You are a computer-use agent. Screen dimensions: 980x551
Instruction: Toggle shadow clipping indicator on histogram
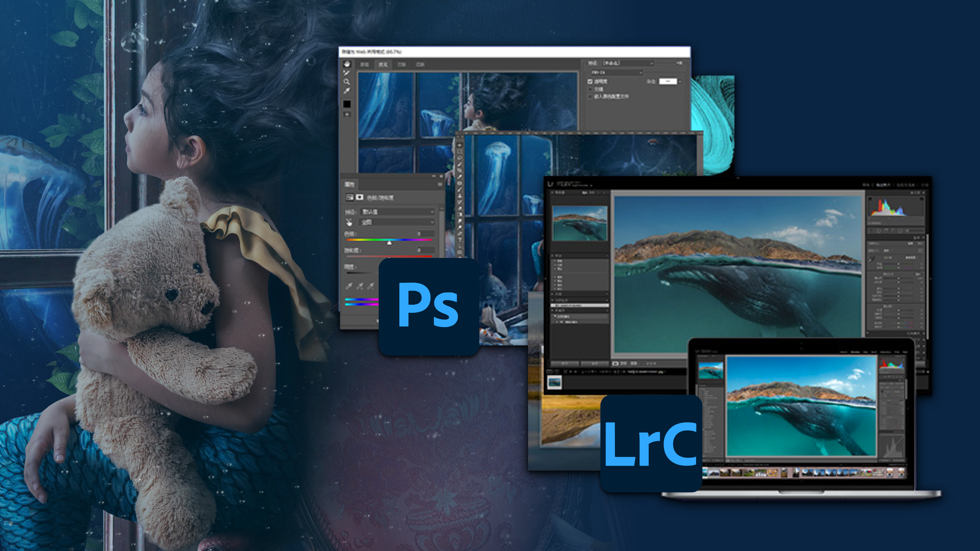coord(870,199)
